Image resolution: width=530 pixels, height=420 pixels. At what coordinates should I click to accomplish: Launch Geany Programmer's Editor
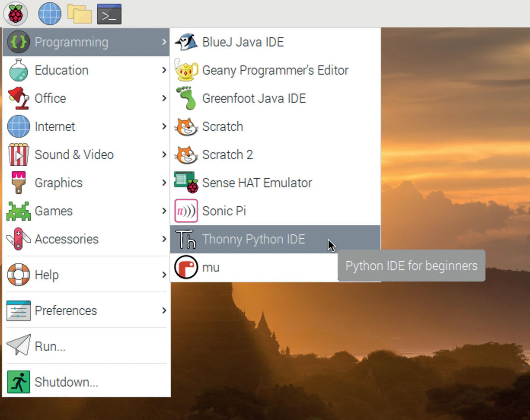tap(275, 70)
